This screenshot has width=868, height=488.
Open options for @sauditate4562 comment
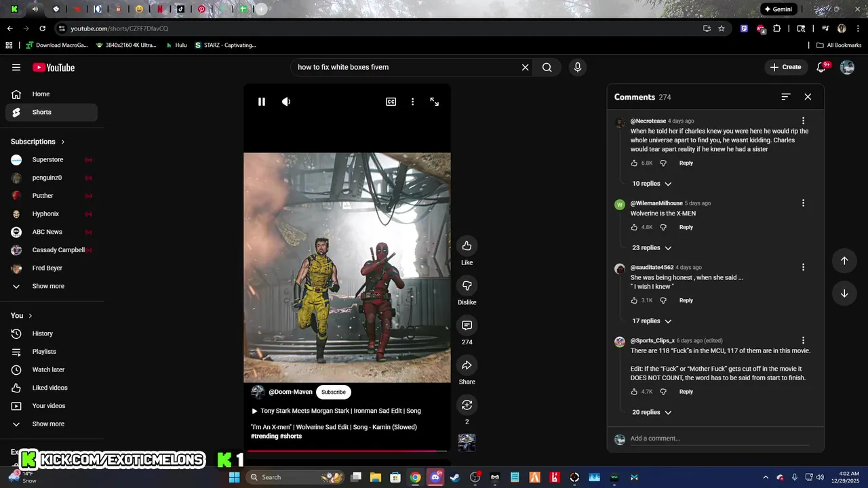pos(804,267)
